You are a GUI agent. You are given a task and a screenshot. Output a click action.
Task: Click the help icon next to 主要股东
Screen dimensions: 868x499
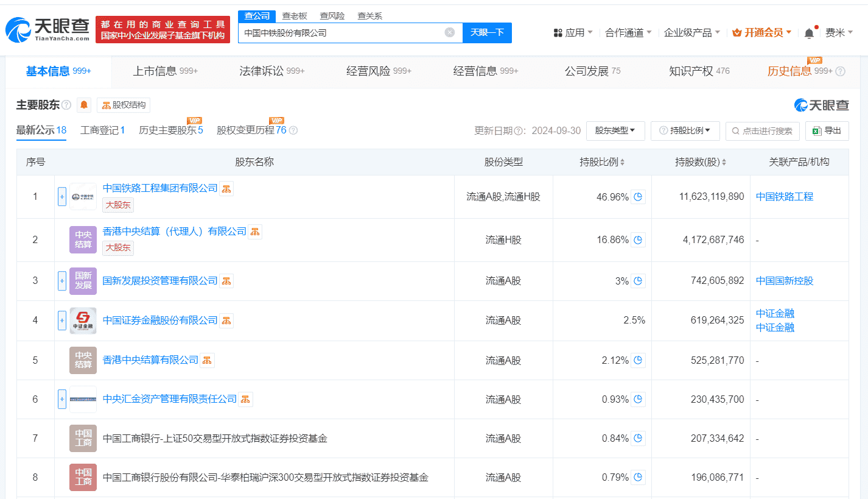pos(66,105)
